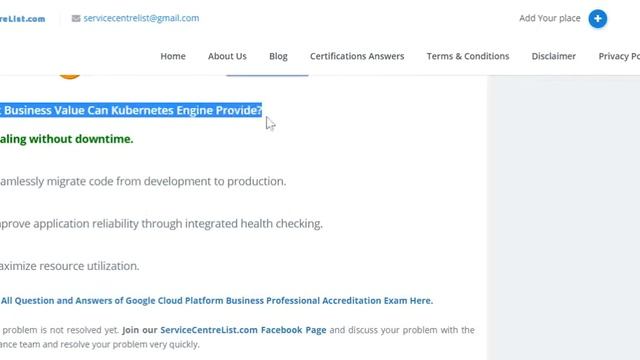Select option 'maximize resource utilization'

pyautogui.click(x=69, y=266)
